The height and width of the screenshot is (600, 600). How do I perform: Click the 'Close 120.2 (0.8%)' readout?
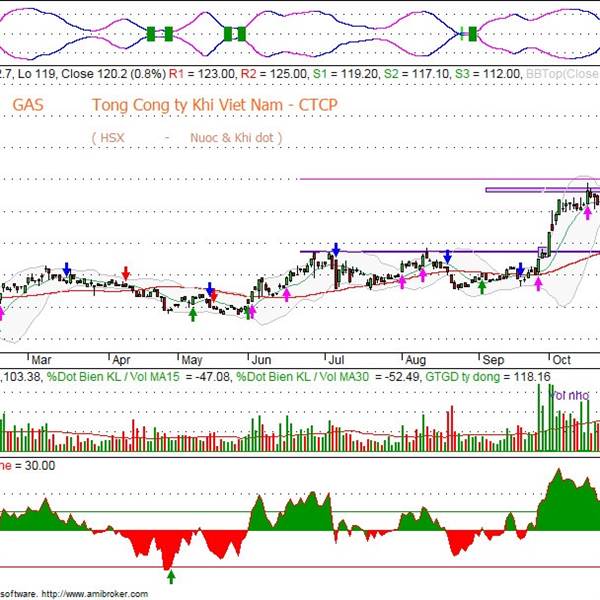(x=114, y=73)
